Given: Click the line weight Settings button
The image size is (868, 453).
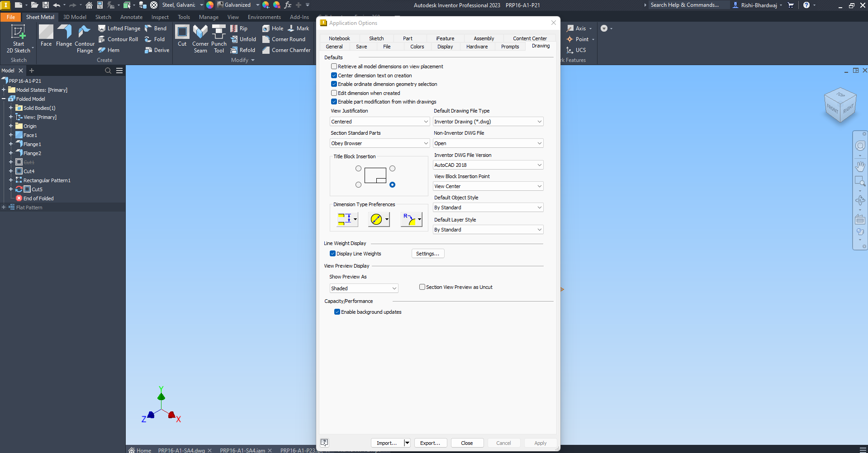Looking at the screenshot, I should 428,254.
